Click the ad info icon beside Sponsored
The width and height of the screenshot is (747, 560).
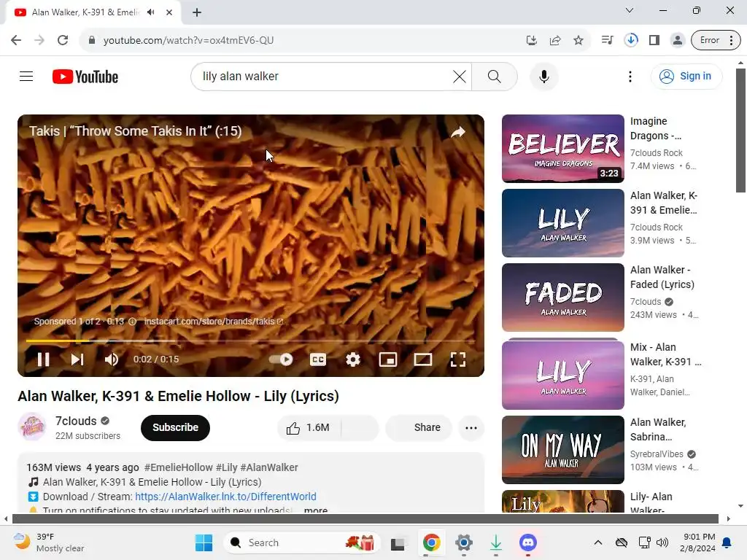[133, 322]
